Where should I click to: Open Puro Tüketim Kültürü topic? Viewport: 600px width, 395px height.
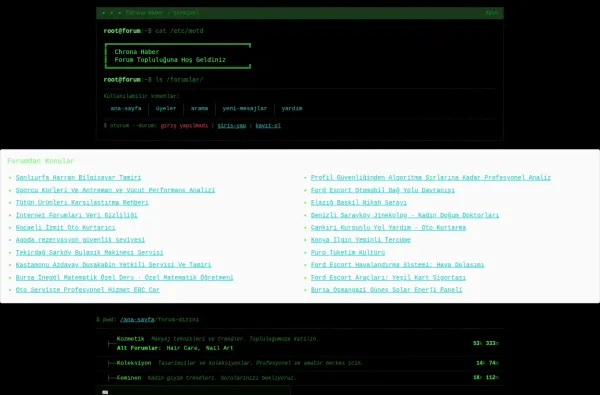[348, 253]
